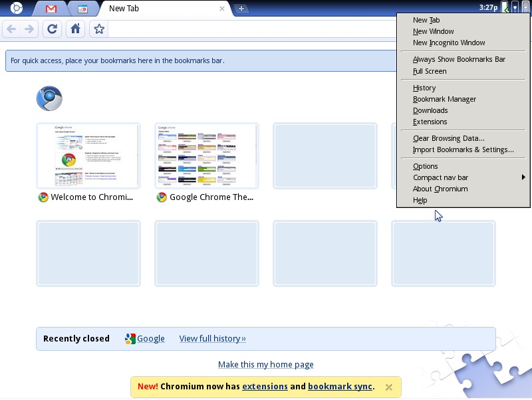Bookmark this page with star icon
Image resolution: width=532 pixels, height=400 pixels.
[98, 29]
